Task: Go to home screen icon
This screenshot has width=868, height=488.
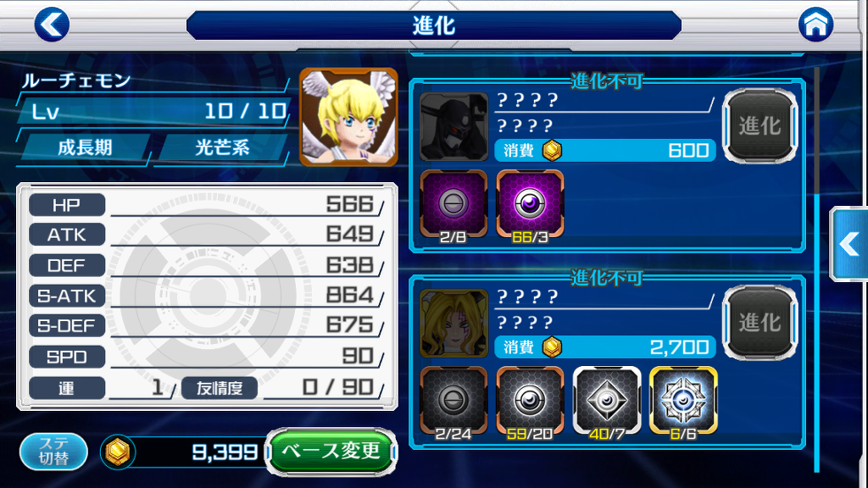Action: pyautogui.click(x=815, y=25)
